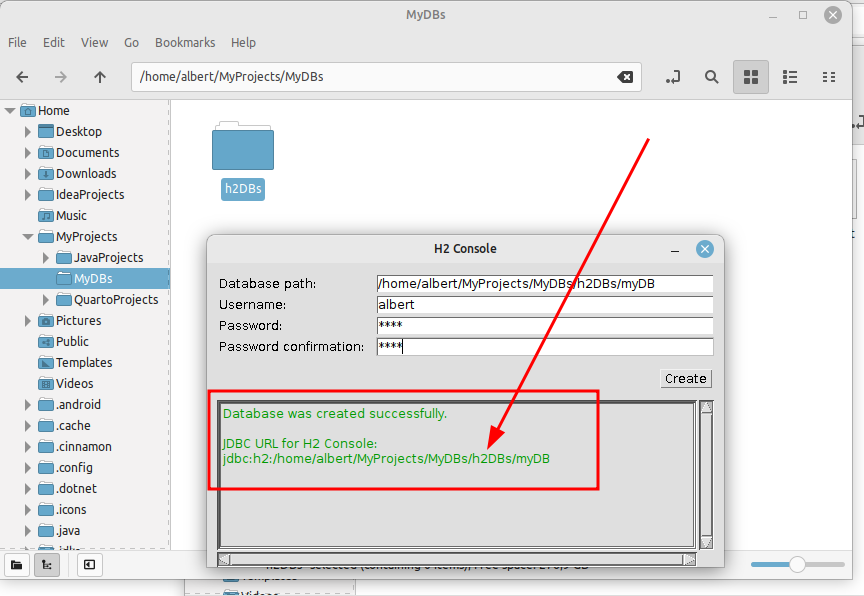
Task: Select .dotnet folder in sidebar
Action: (67, 489)
